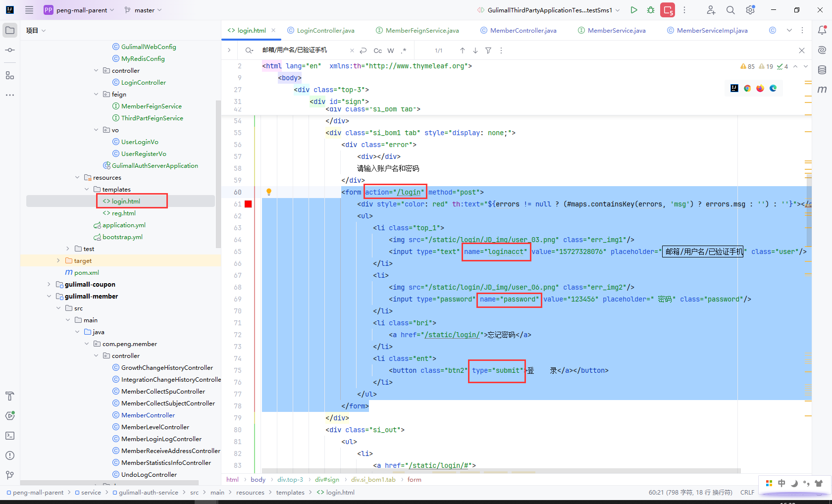Open the Git tool window icon
The width and height of the screenshot is (832, 504).
coord(10,475)
